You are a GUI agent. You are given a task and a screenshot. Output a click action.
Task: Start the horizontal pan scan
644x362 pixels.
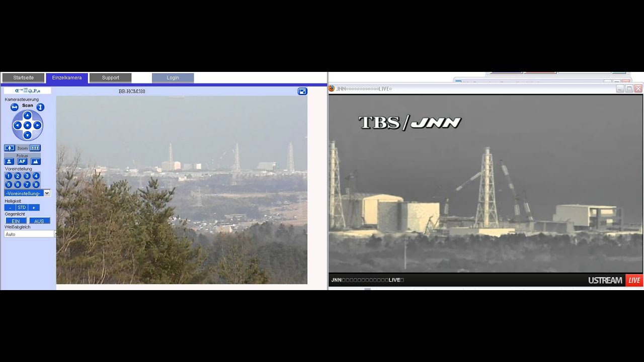(14, 107)
